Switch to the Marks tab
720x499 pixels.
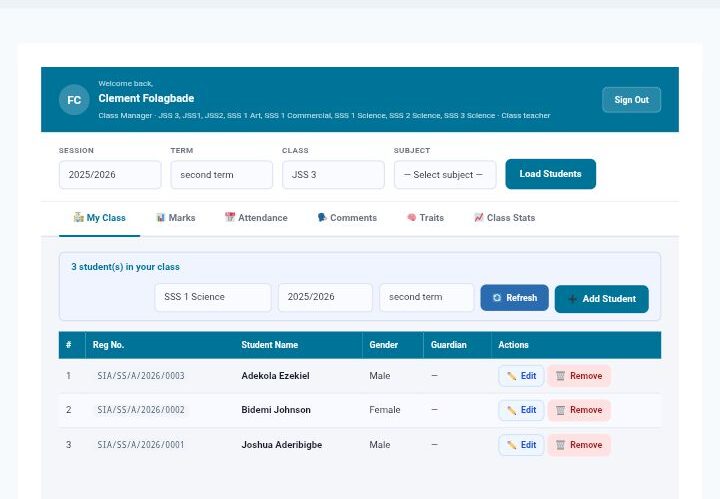[x=175, y=218]
